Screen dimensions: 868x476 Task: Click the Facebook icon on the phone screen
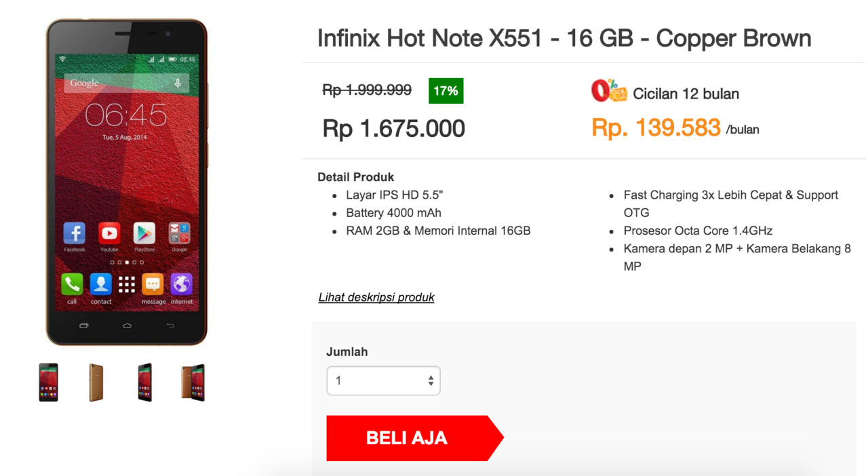pyautogui.click(x=74, y=233)
